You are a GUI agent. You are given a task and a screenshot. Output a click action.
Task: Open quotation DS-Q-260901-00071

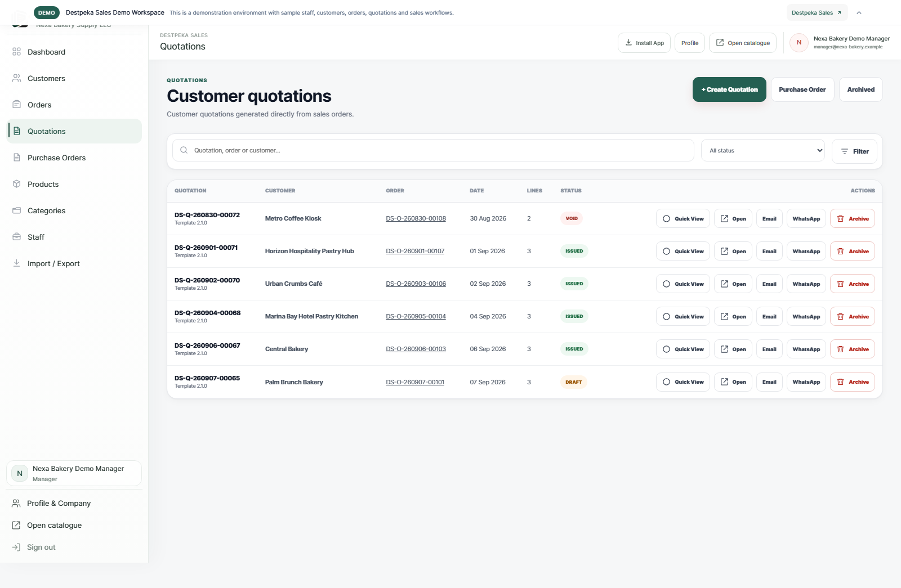[733, 251]
